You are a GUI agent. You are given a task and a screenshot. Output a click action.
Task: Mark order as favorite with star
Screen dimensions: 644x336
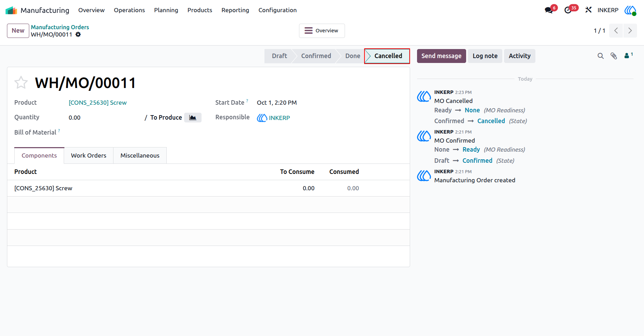(x=21, y=82)
